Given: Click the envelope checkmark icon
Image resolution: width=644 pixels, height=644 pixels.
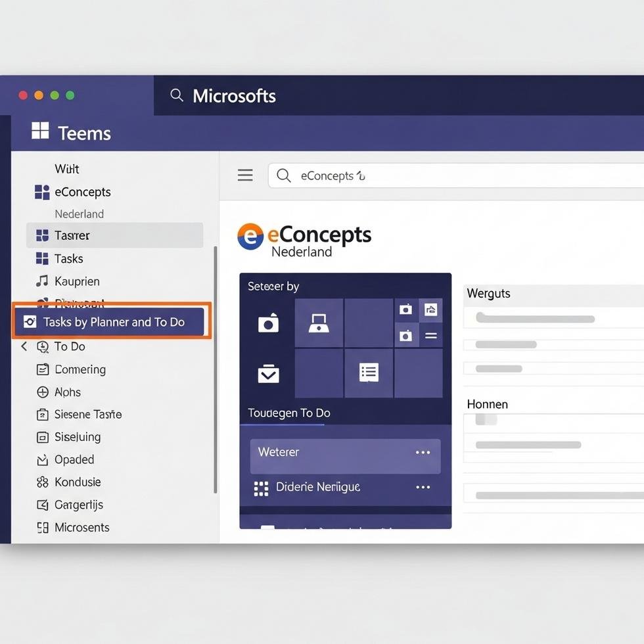Looking at the screenshot, I should (x=268, y=373).
